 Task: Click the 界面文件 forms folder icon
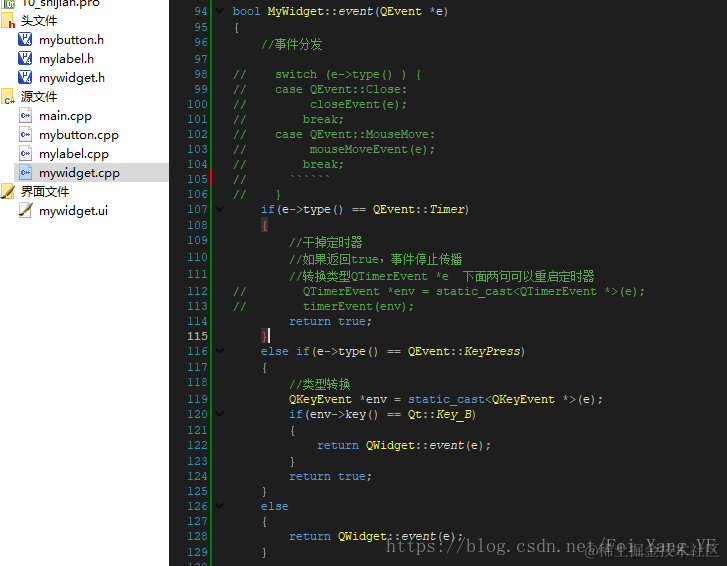pyautogui.click(x=8, y=191)
